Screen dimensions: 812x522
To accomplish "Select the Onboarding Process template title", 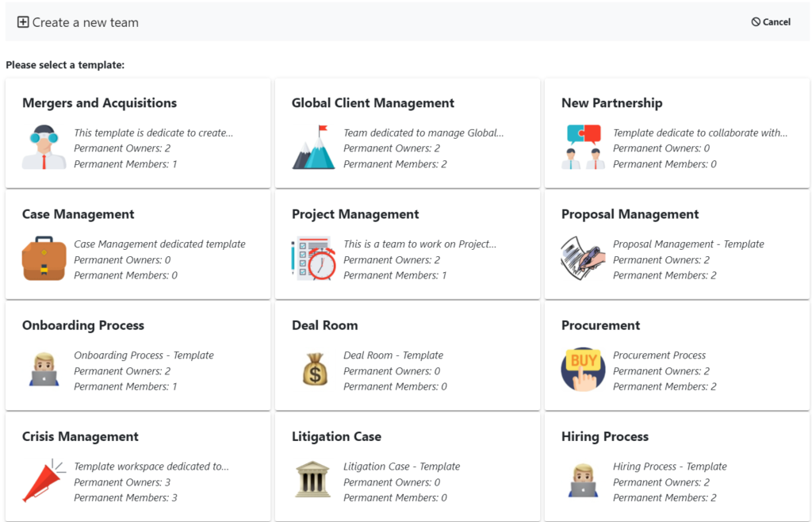I will pos(82,325).
